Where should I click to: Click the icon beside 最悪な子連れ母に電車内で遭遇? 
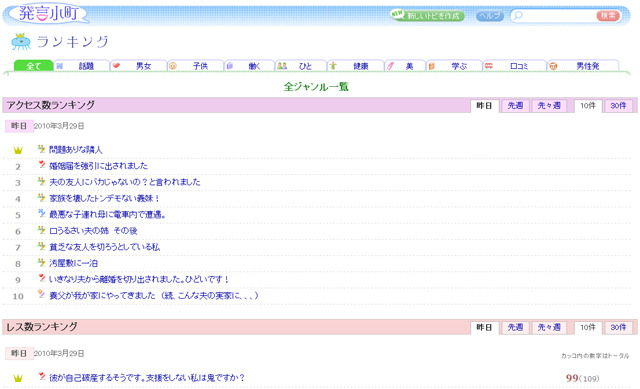point(41,213)
